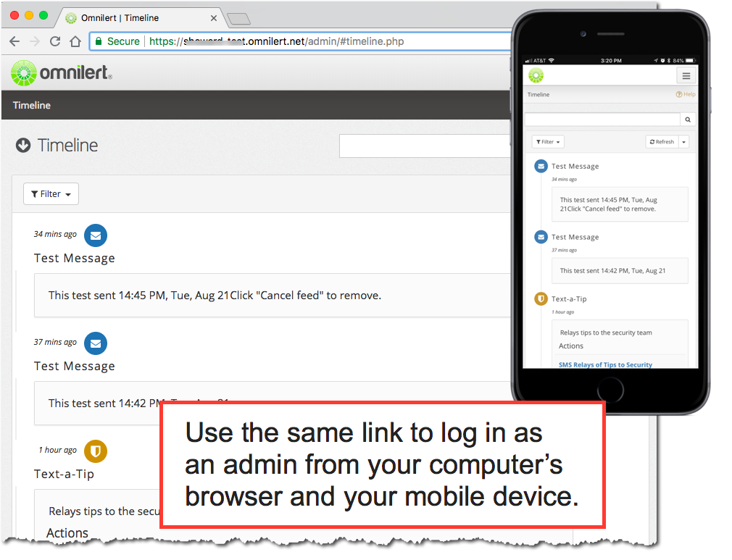Tap the "Timeline" breadcrumb on the phone

[538, 94]
